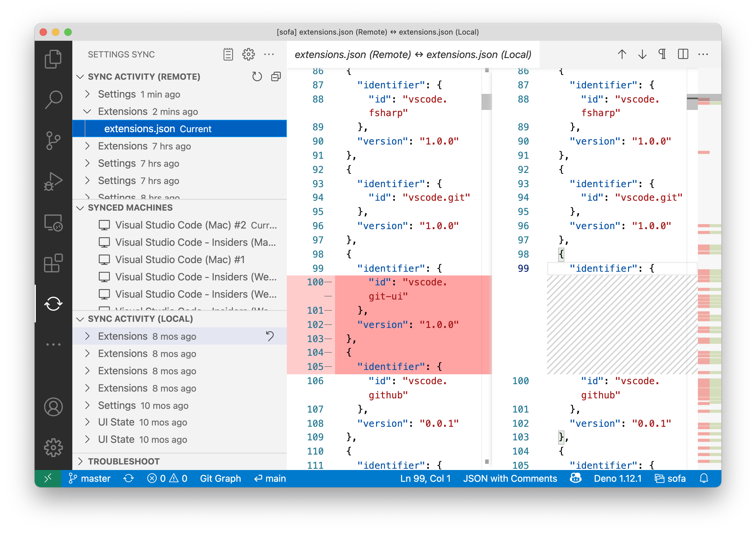The height and width of the screenshot is (533, 756).
Task: Restore the first local Extensions 8 mos ago entry
Action: click(270, 336)
